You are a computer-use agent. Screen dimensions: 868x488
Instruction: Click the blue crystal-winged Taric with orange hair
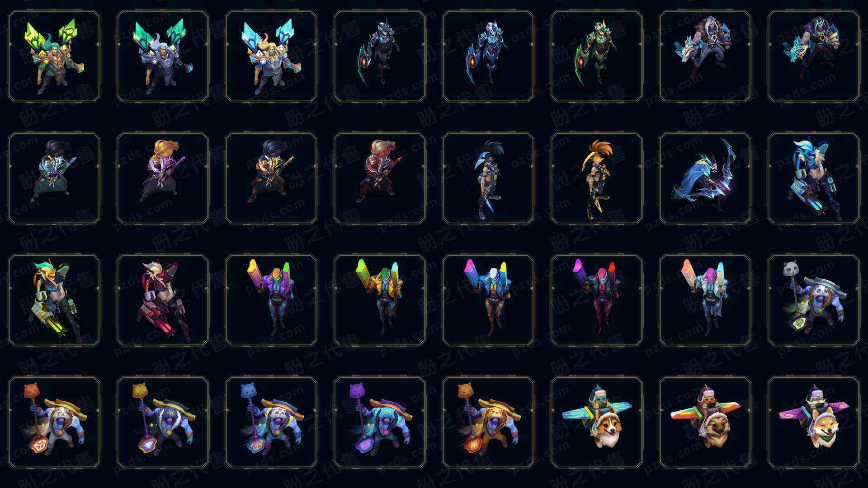[271, 56]
